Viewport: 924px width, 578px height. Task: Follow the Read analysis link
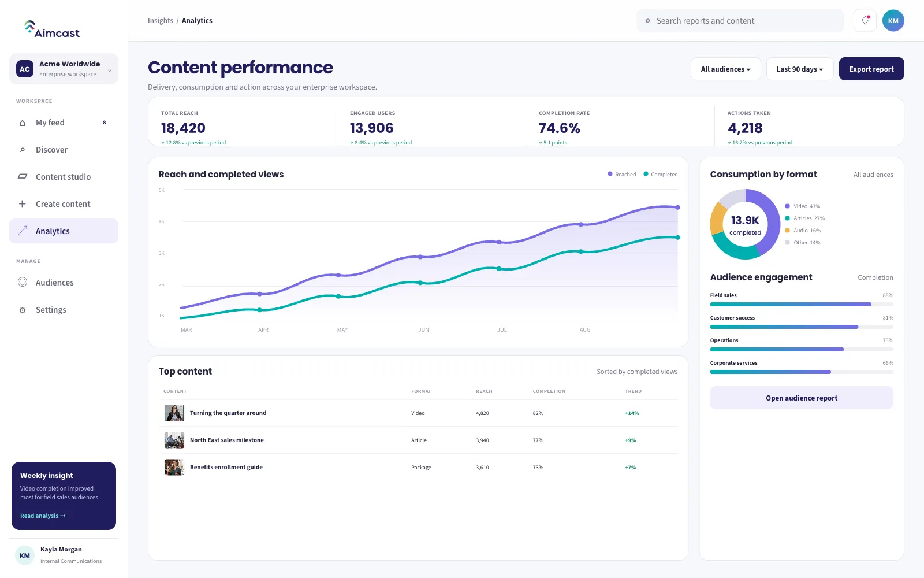[x=43, y=516]
